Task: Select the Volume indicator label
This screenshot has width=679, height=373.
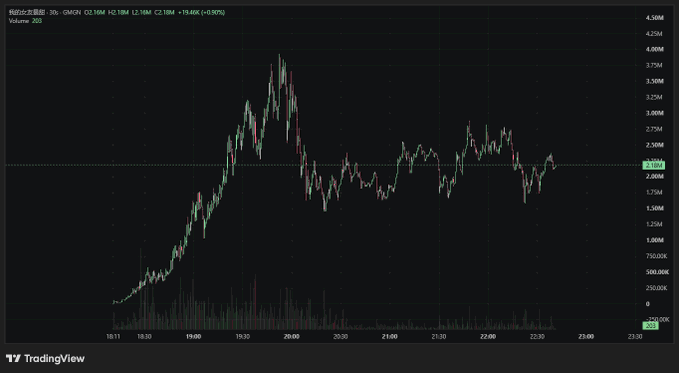Action: tap(19, 21)
